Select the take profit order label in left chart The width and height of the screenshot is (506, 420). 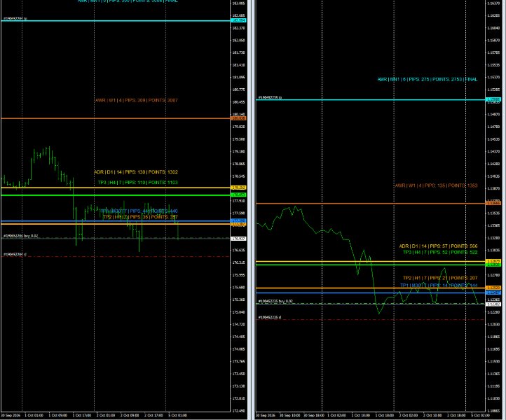pos(15,19)
